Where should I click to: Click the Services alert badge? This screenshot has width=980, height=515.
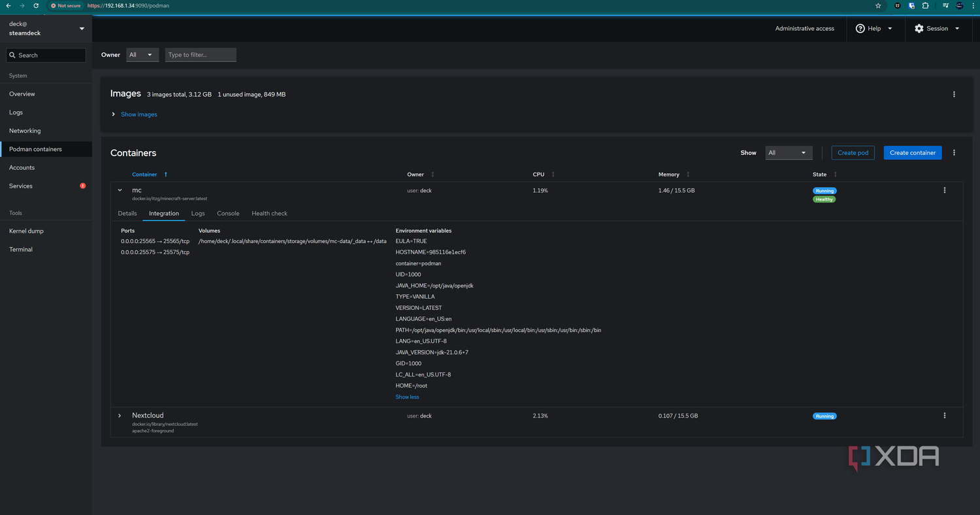pos(83,186)
